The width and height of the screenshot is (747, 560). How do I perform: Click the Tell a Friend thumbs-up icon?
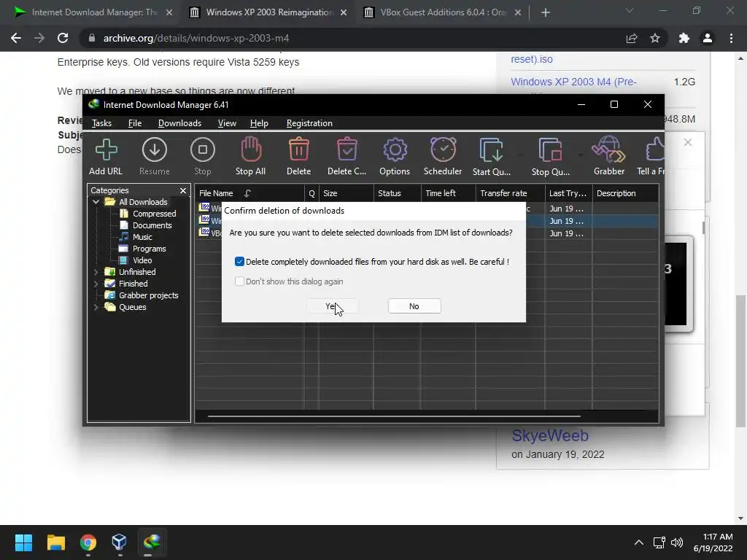coord(656,149)
